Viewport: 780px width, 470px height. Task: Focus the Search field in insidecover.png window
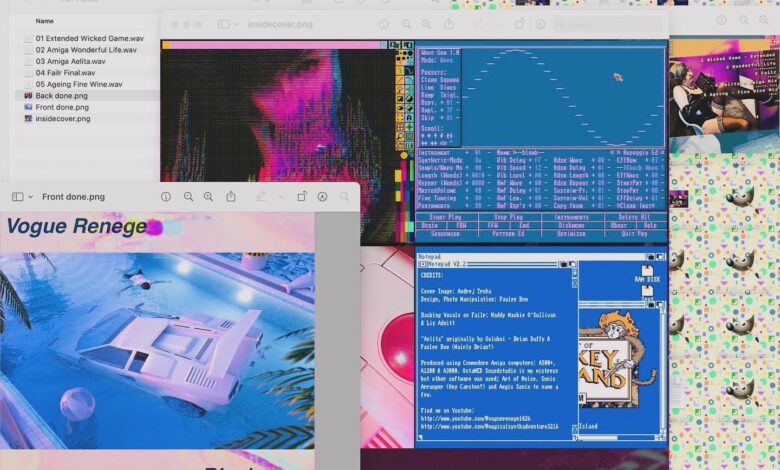(608, 24)
